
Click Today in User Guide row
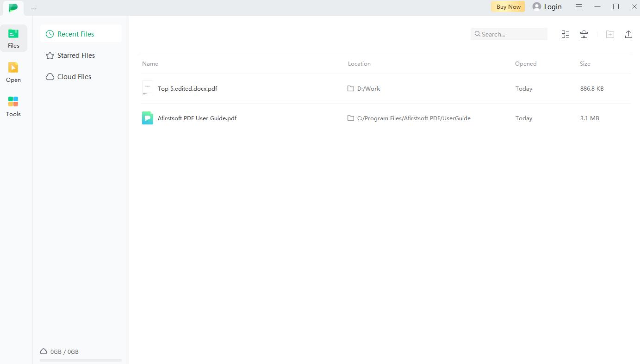[524, 118]
